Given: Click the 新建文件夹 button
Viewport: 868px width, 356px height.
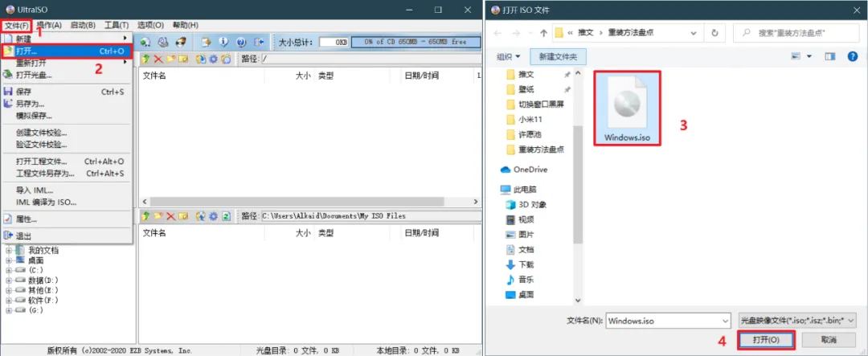Looking at the screenshot, I should coord(562,56).
